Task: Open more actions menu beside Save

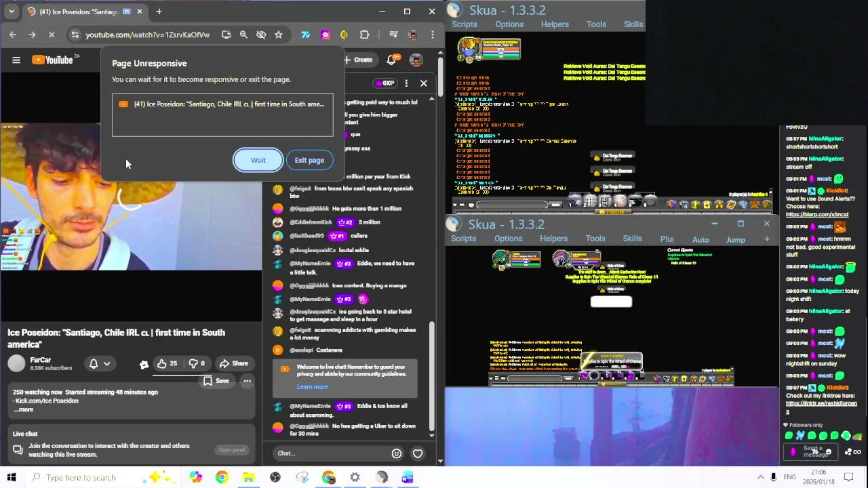Action: (x=247, y=381)
